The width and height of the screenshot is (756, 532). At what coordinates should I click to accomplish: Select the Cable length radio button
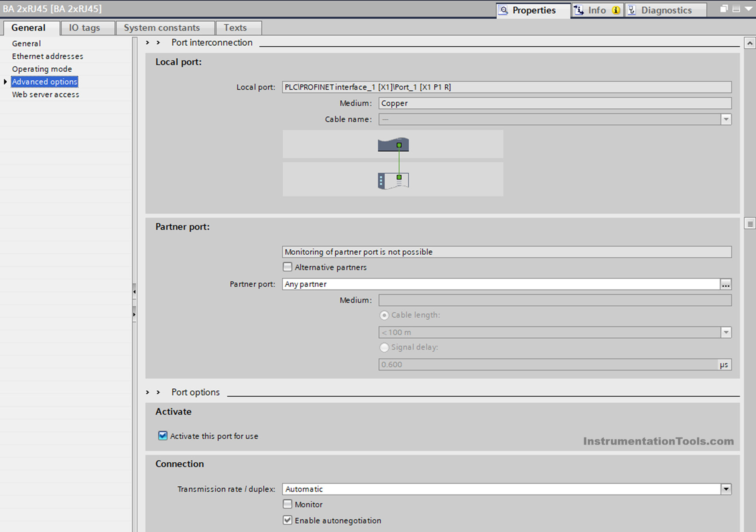point(384,315)
